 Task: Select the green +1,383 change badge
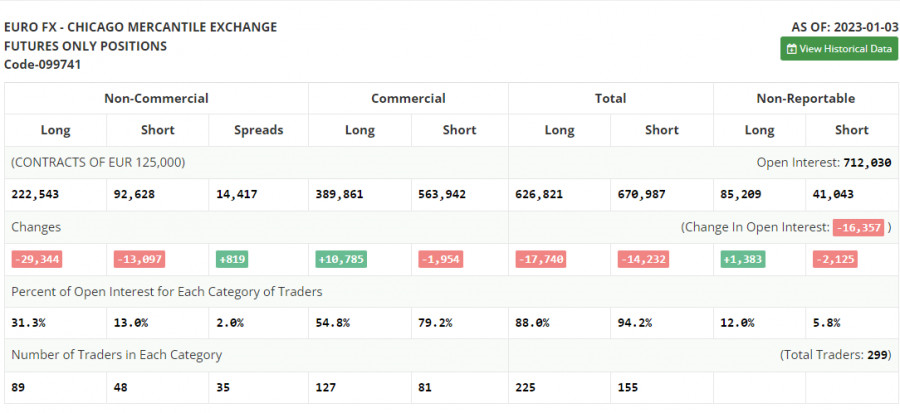[x=743, y=259]
